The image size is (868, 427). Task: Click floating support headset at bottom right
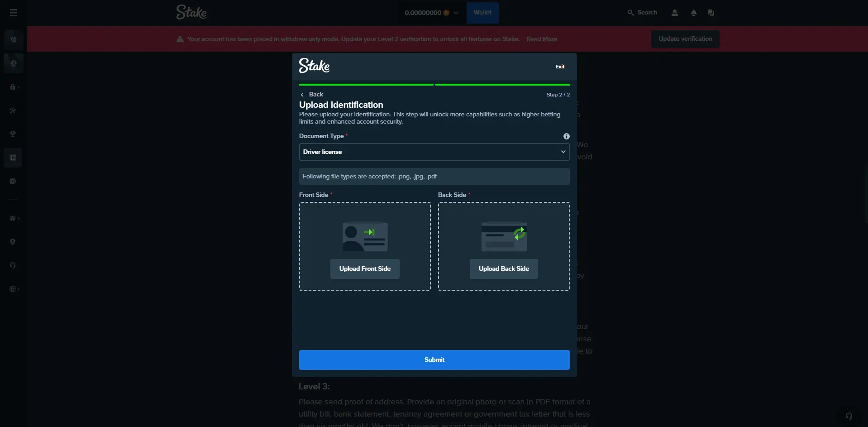[849, 416]
